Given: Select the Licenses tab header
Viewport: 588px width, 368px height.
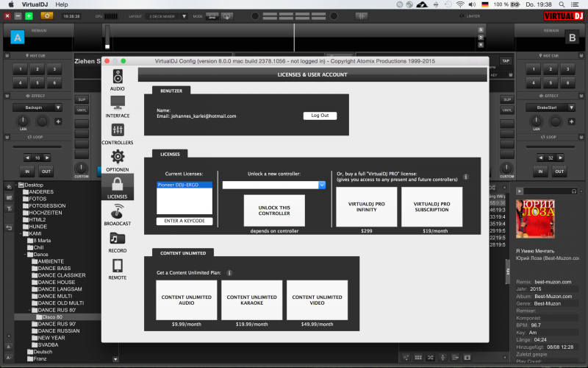Looking at the screenshot, I should pyautogui.click(x=170, y=154).
